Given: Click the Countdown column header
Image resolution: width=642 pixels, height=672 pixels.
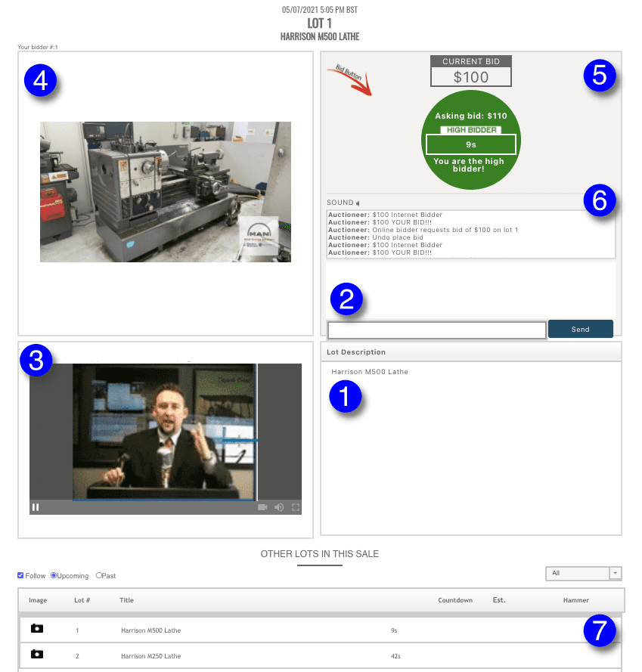Looking at the screenshot, I should [455, 599].
